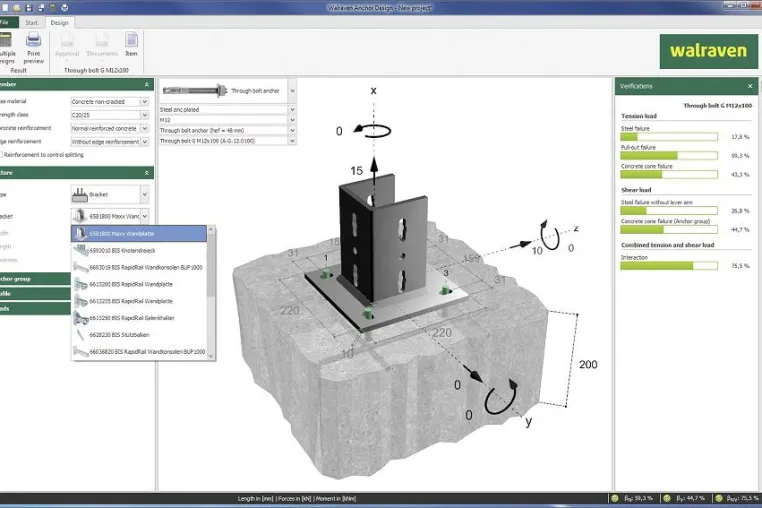
Task: Open the File menu
Action: coord(6,22)
